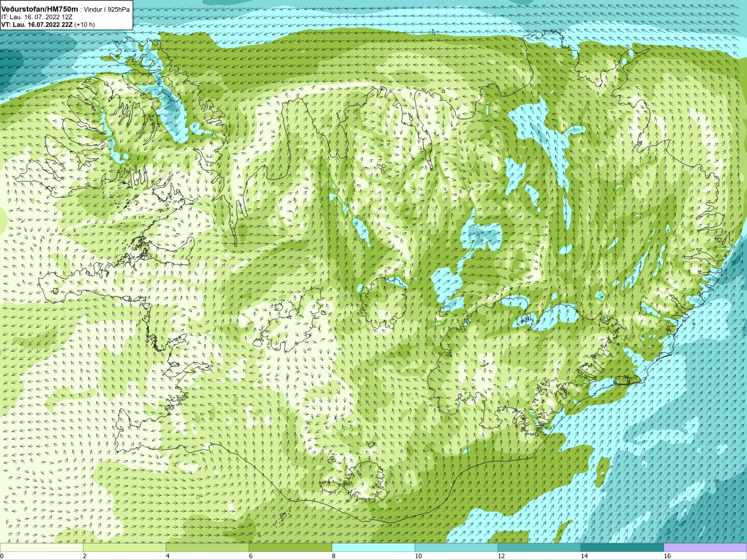
Task: Click the medium green 4–6 legend swatch
Action: [x=207, y=548]
